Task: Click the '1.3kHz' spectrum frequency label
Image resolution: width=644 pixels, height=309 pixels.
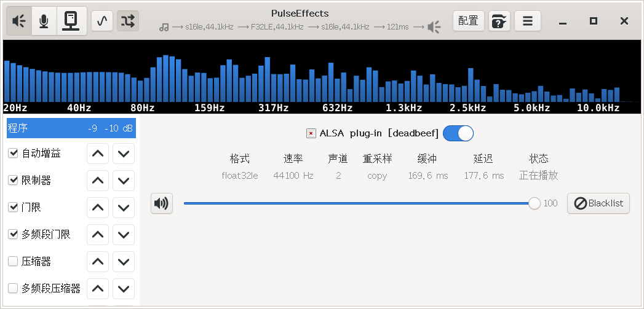Action: click(x=403, y=108)
